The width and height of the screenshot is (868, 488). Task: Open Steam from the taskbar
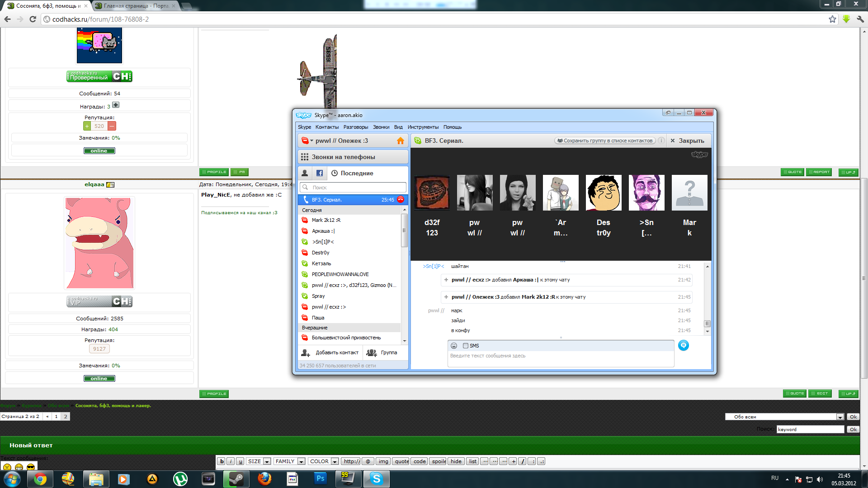click(236, 479)
